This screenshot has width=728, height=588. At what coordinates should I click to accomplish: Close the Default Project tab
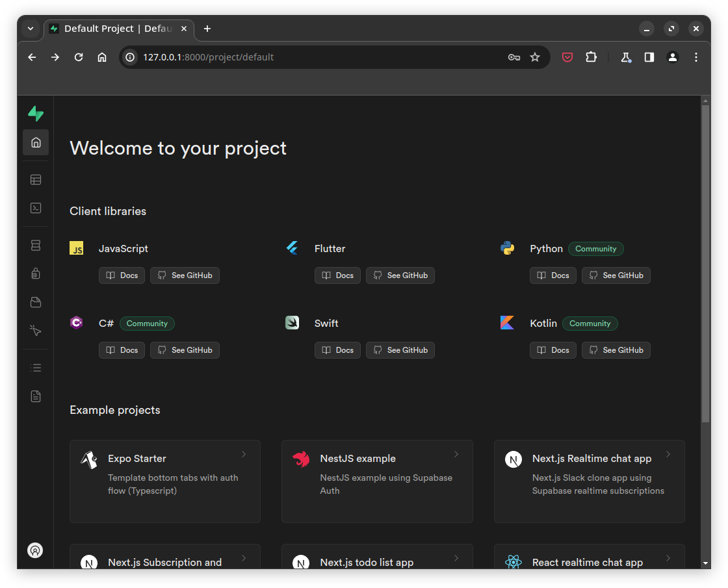(184, 29)
